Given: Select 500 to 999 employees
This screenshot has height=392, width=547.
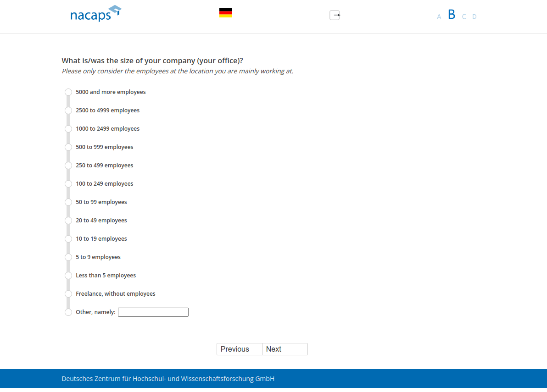Looking at the screenshot, I should click(68, 147).
